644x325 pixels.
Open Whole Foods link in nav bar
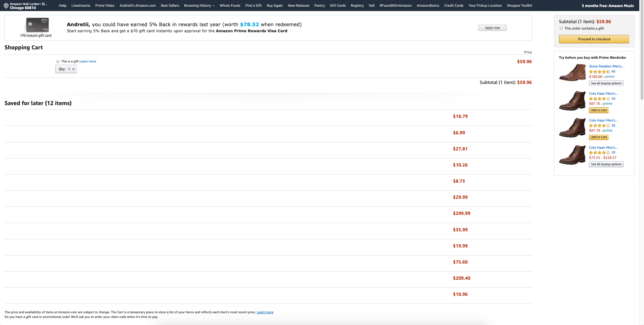click(230, 6)
